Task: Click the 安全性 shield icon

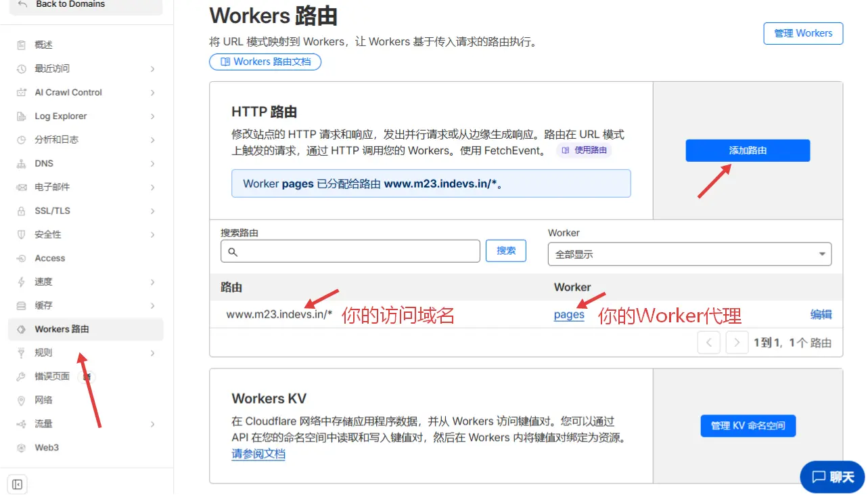Action: tap(21, 235)
